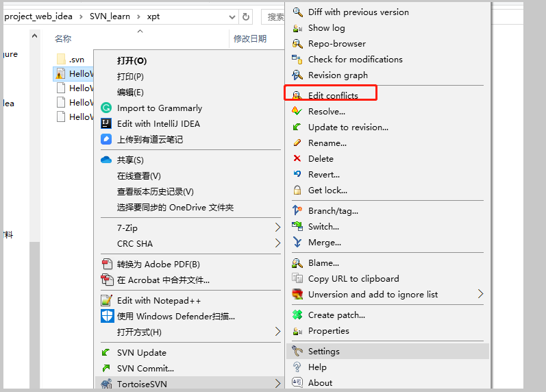Click the IntelliJ IDEA icon

pos(106,123)
